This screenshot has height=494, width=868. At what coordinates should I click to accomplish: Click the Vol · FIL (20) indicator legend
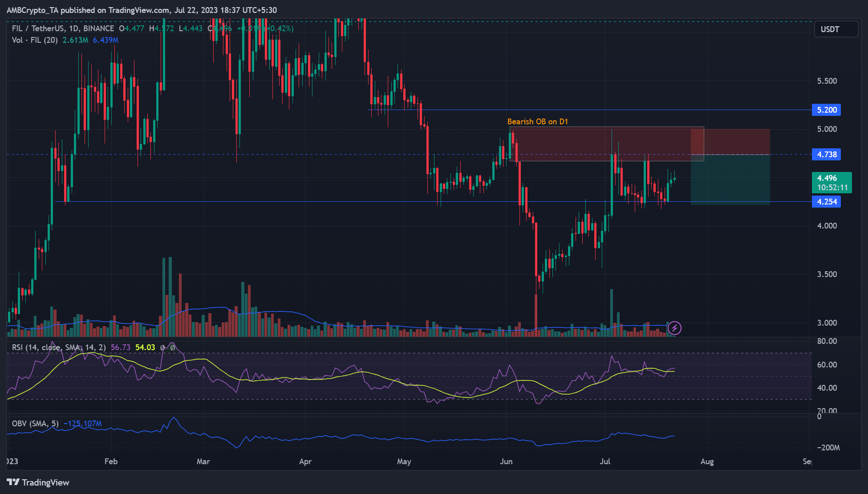point(35,40)
